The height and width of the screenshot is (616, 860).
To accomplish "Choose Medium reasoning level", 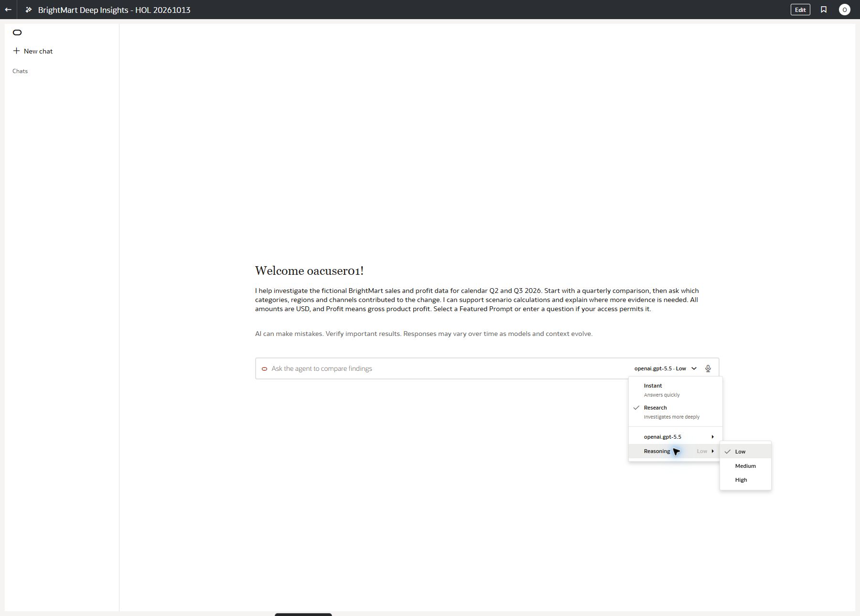I will (745, 466).
